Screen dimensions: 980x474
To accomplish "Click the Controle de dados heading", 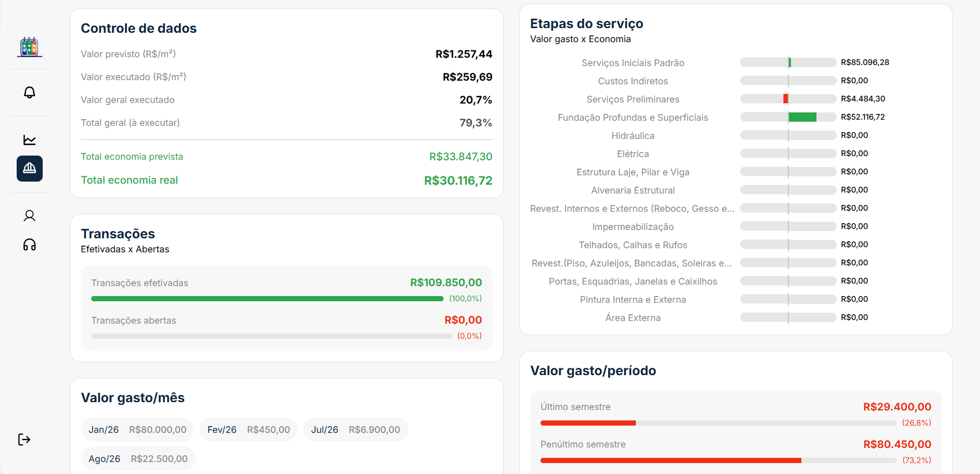I will [x=139, y=28].
